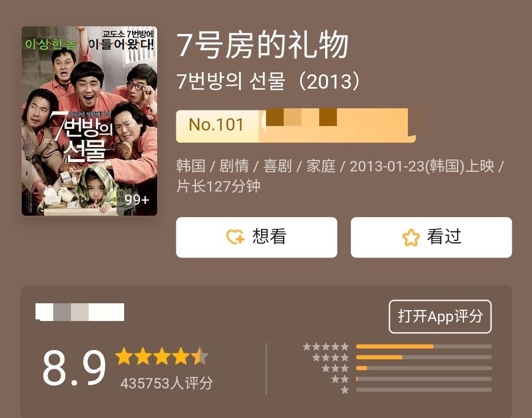Tap the four-star icon row
This screenshot has height=418, width=532.
tap(331, 357)
